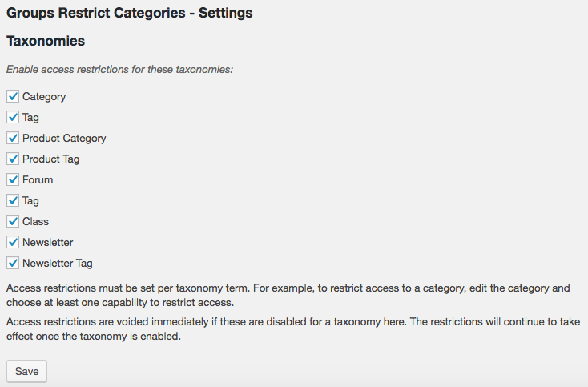
Task: Uncheck the Product Tag checkbox
Action: click(x=13, y=159)
